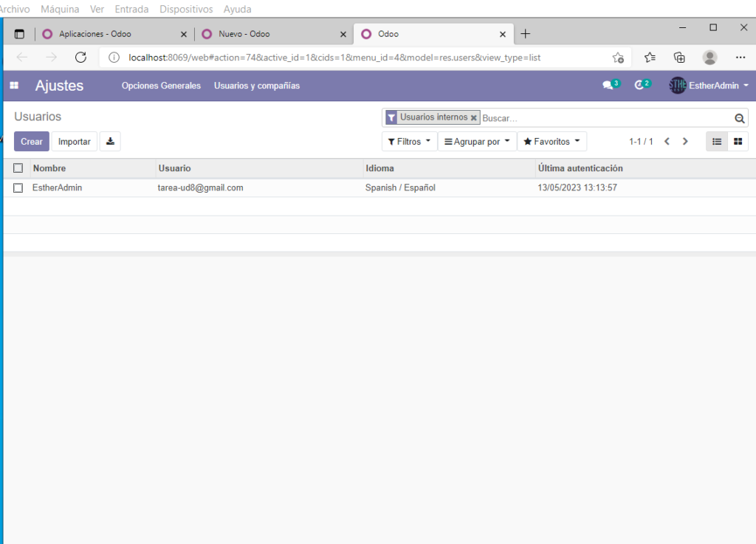Click the Crear button
The width and height of the screenshot is (756, 544).
32,142
